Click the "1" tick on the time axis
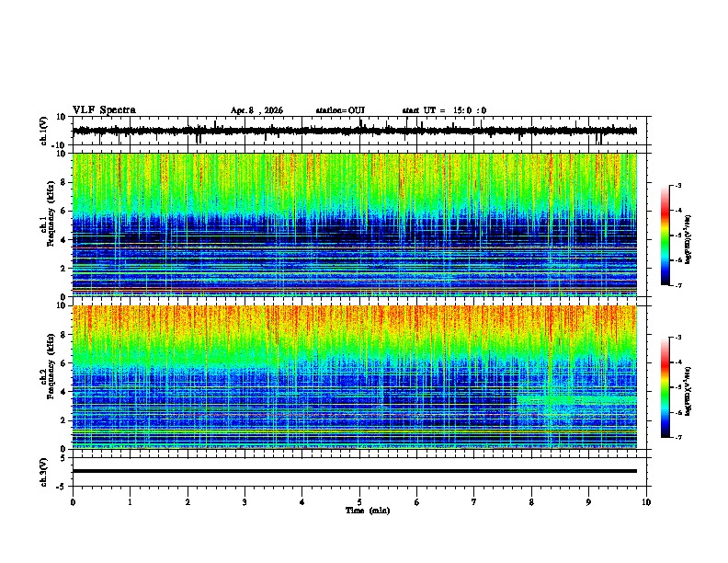The image size is (728, 563). [x=131, y=502]
